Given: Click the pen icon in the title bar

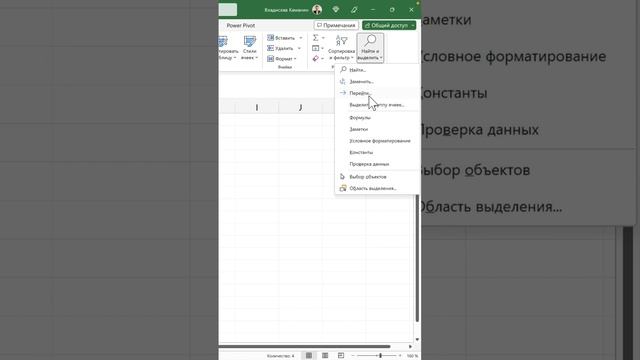Looking at the screenshot, I should click(x=354, y=9).
